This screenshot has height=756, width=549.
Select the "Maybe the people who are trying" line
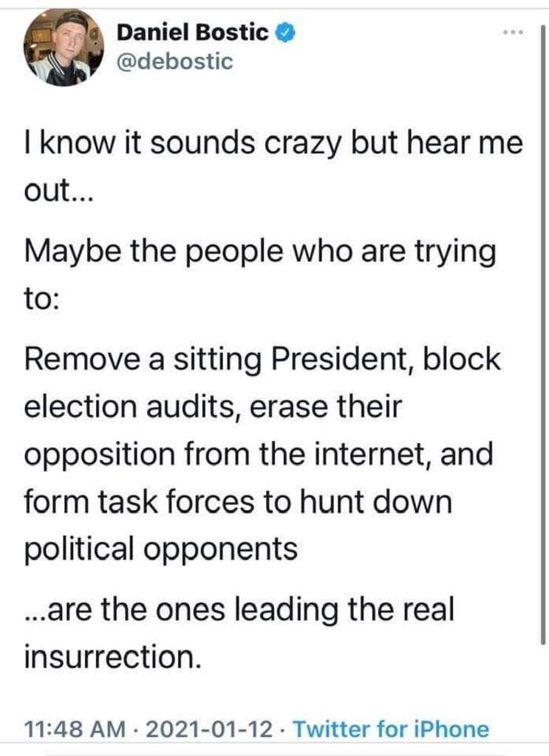(x=261, y=252)
